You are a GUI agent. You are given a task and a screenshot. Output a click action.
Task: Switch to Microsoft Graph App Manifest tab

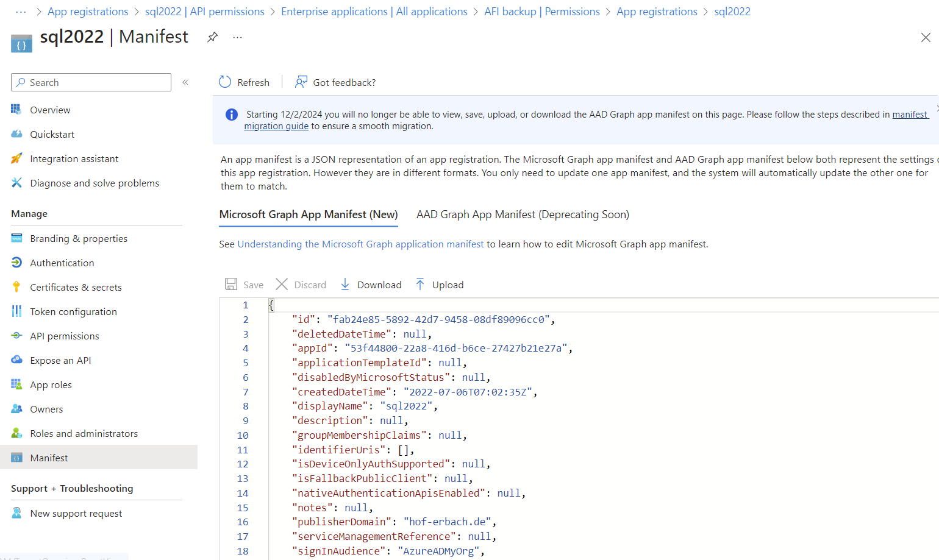[x=309, y=214]
